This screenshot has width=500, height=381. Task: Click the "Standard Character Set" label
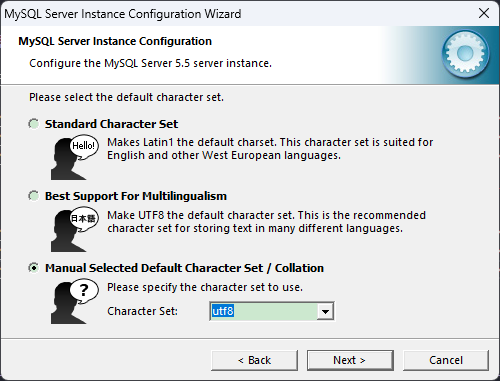111,124
